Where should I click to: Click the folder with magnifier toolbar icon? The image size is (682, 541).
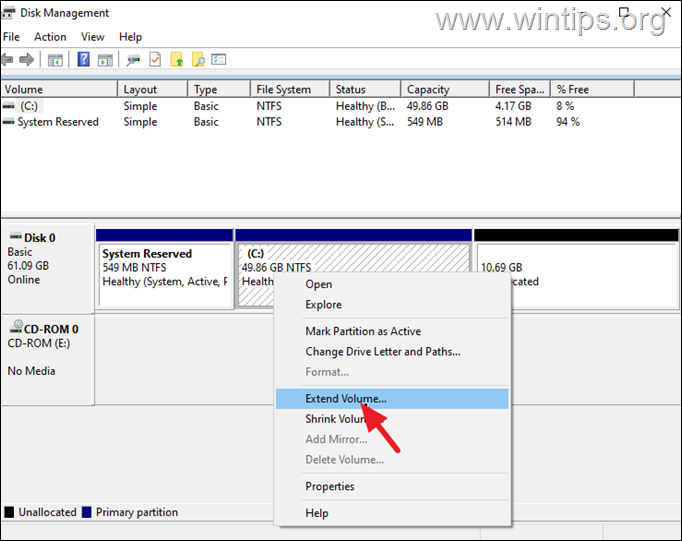[198, 59]
